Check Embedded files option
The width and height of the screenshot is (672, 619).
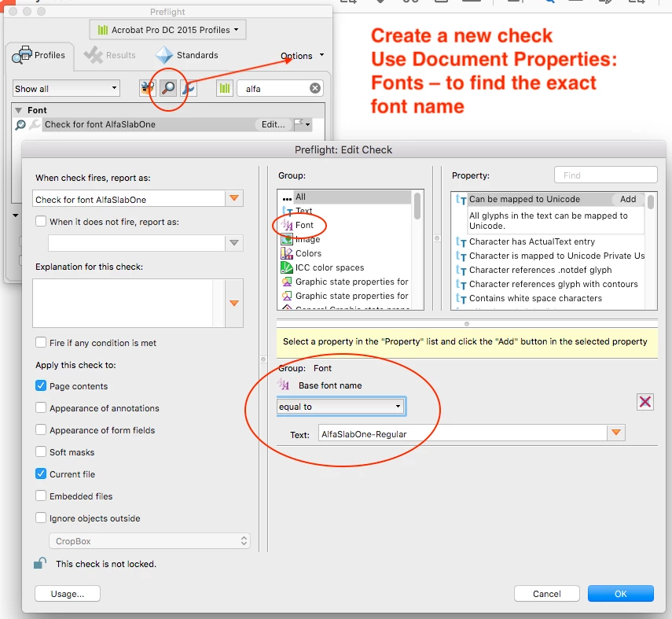coord(41,496)
